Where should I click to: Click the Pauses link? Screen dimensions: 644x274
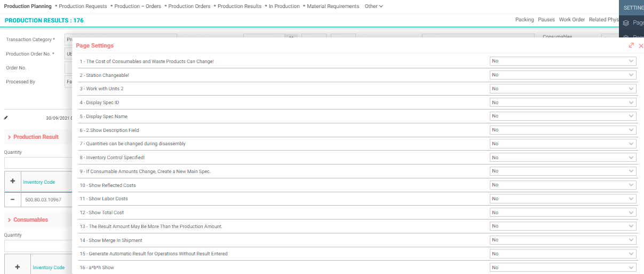(x=546, y=20)
